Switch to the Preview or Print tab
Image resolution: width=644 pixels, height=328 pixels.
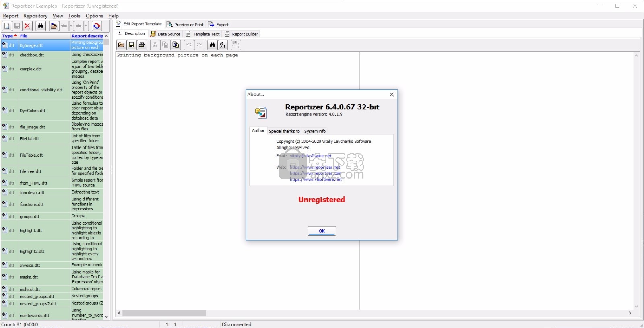click(x=185, y=25)
